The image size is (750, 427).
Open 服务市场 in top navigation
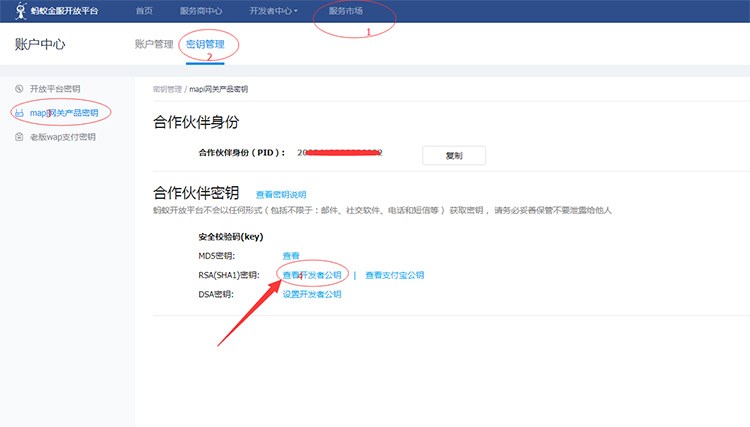click(345, 11)
